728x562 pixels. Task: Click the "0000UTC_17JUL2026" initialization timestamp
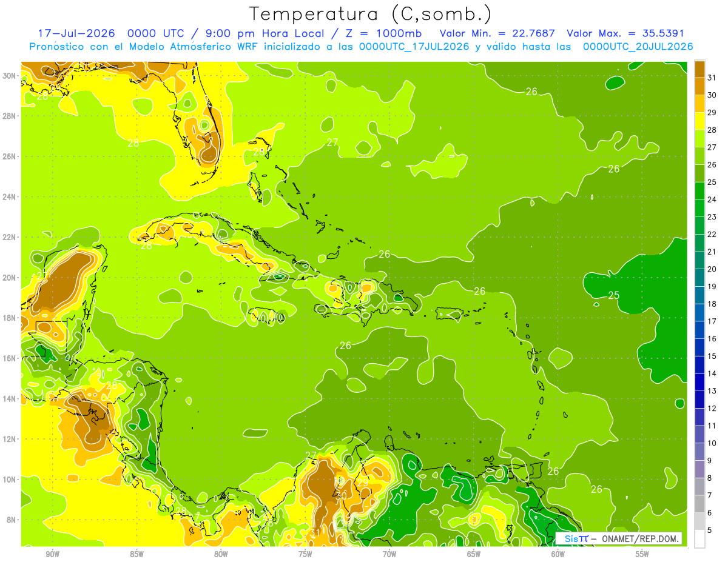tap(414, 47)
